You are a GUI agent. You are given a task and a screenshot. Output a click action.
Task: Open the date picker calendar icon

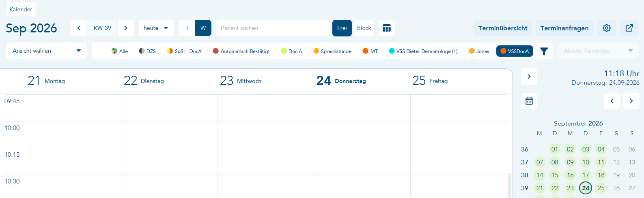tap(529, 101)
